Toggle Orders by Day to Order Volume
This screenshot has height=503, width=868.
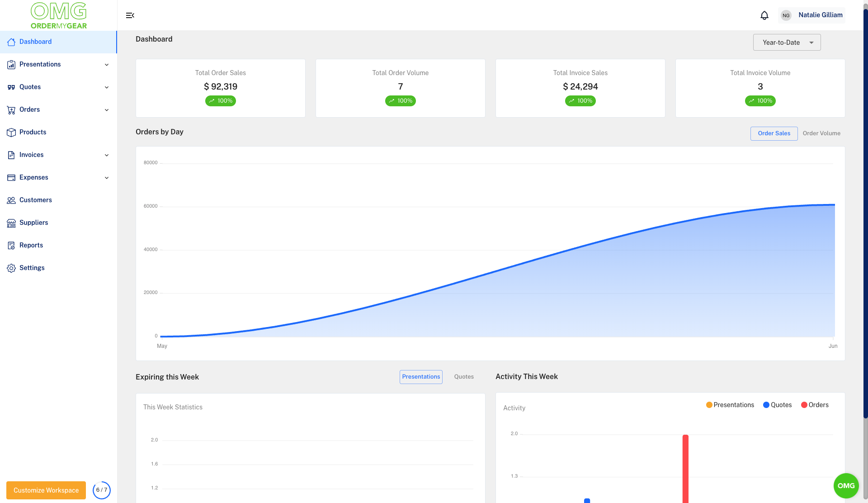[x=821, y=133]
